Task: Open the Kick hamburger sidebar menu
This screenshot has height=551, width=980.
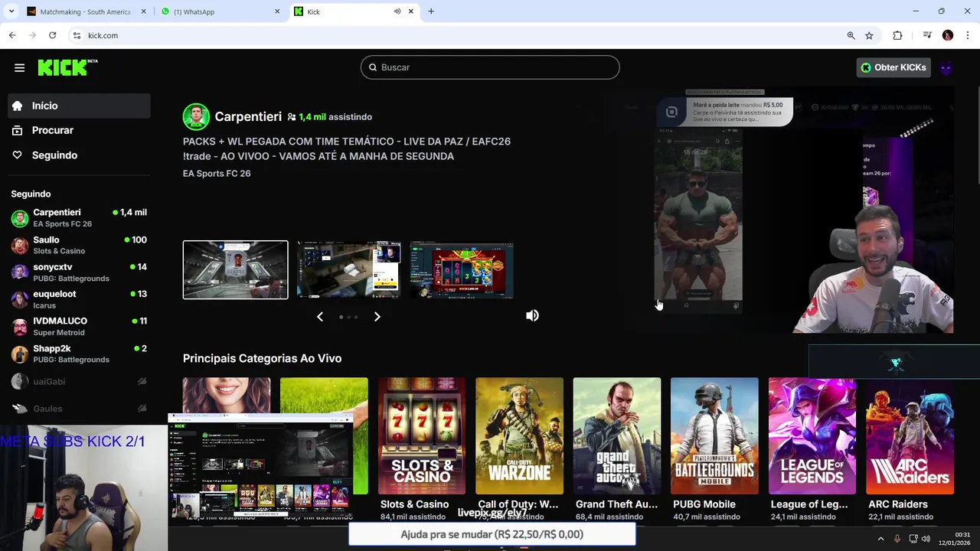Action: (x=19, y=67)
